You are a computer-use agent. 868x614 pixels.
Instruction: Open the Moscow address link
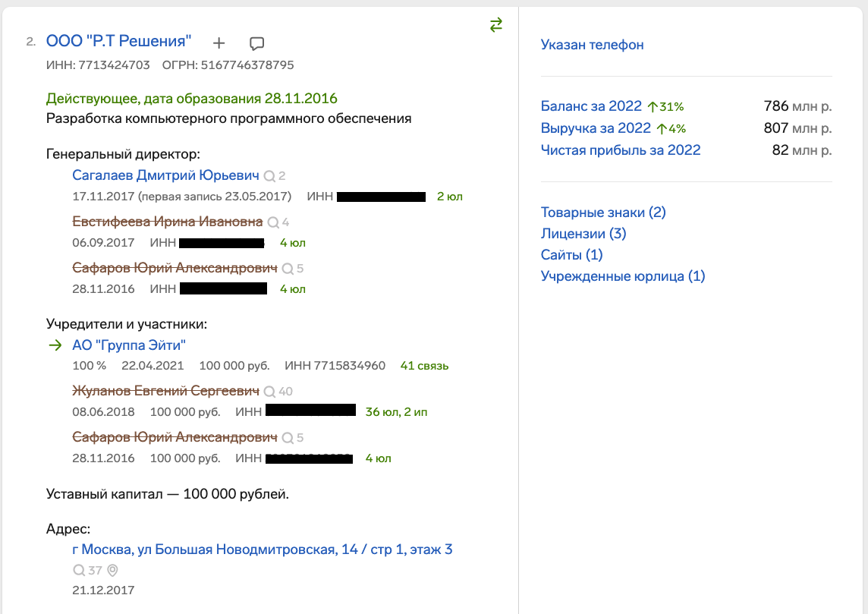[263, 549]
